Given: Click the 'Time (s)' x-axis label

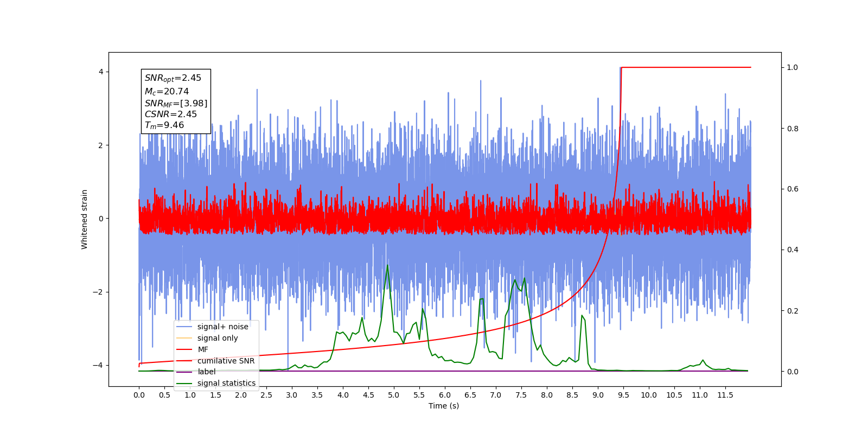Looking at the screenshot, I should [444, 406].
